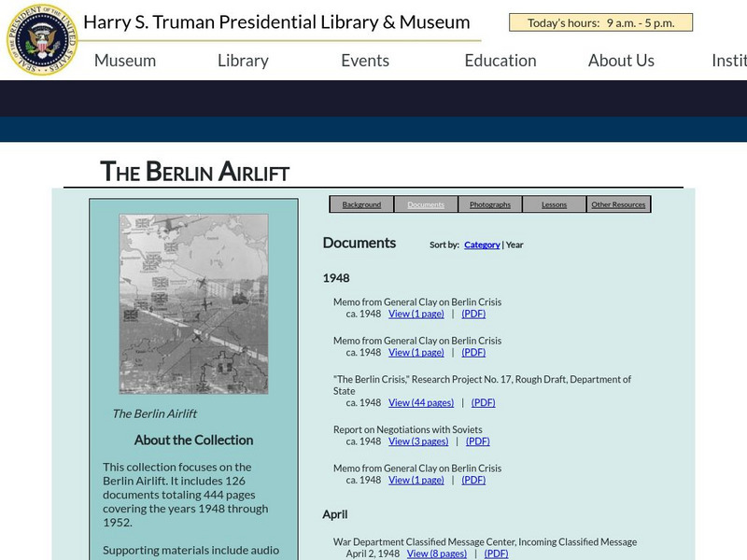The width and height of the screenshot is (747, 560).
Task: Open the Museum menu
Action: (125, 61)
